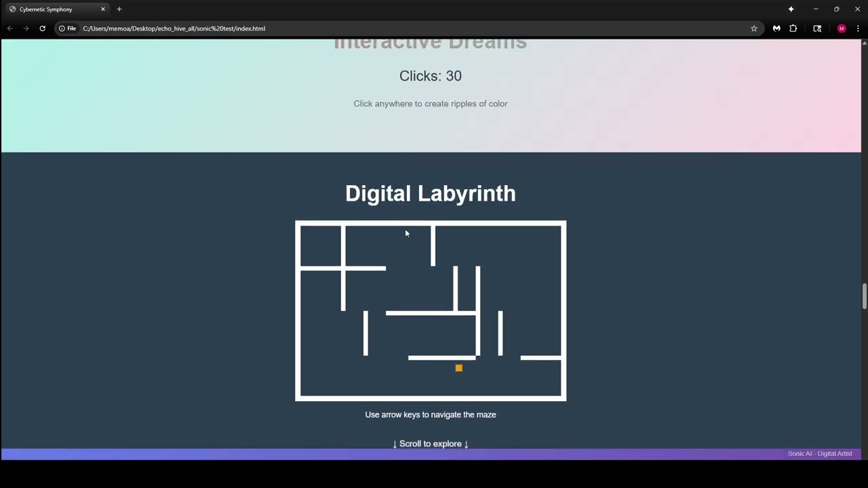Open the Malwarebytes extension icon
Image resolution: width=868 pixels, height=488 pixels.
tap(776, 28)
